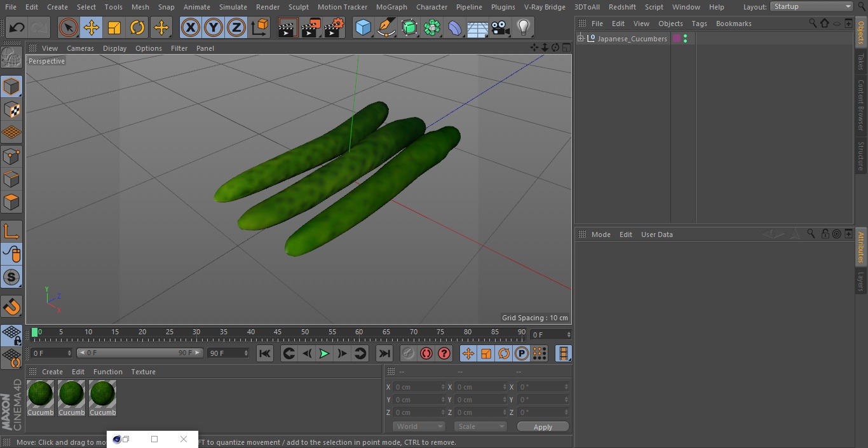Open material manager Texture menu
Screen dimensions: 868x448
(x=143, y=372)
